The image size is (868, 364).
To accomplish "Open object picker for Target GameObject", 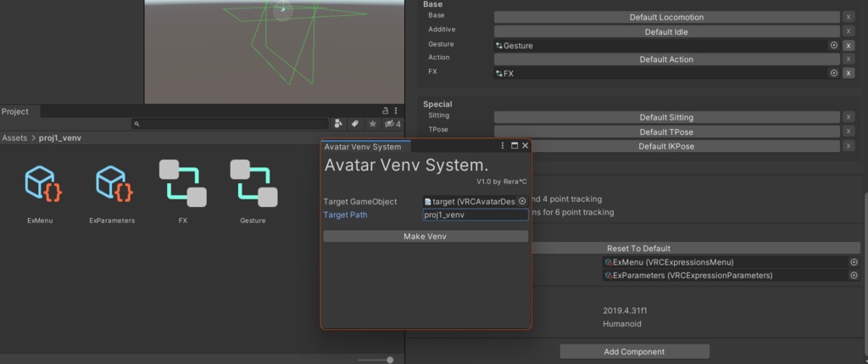I will pyautogui.click(x=522, y=202).
